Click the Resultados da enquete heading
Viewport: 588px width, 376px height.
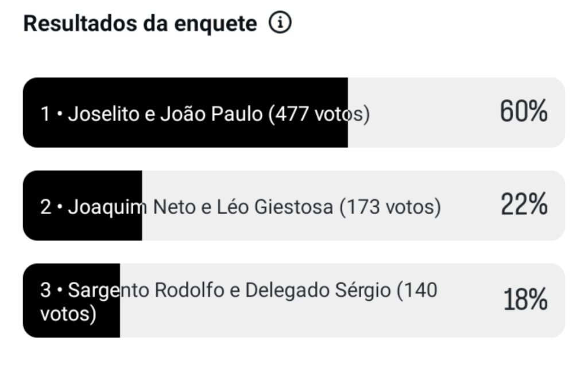pos(140,24)
